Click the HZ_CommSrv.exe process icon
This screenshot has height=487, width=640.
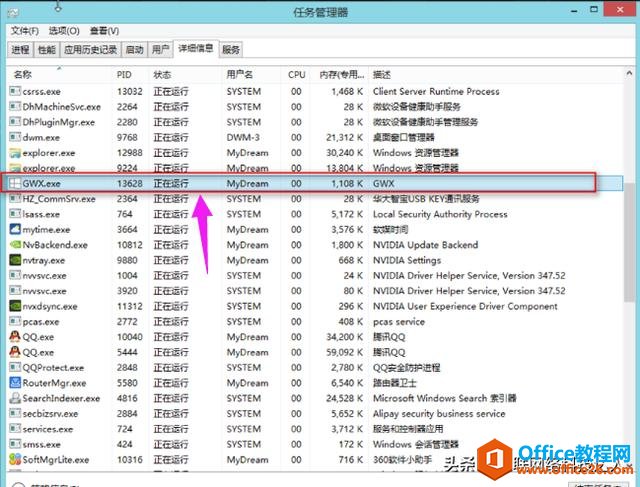tap(15, 199)
